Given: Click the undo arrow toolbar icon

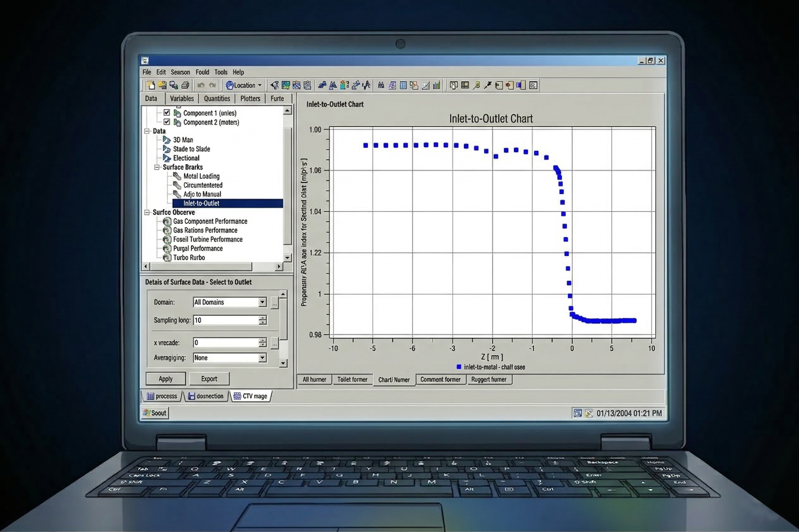Looking at the screenshot, I should (201, 85).
